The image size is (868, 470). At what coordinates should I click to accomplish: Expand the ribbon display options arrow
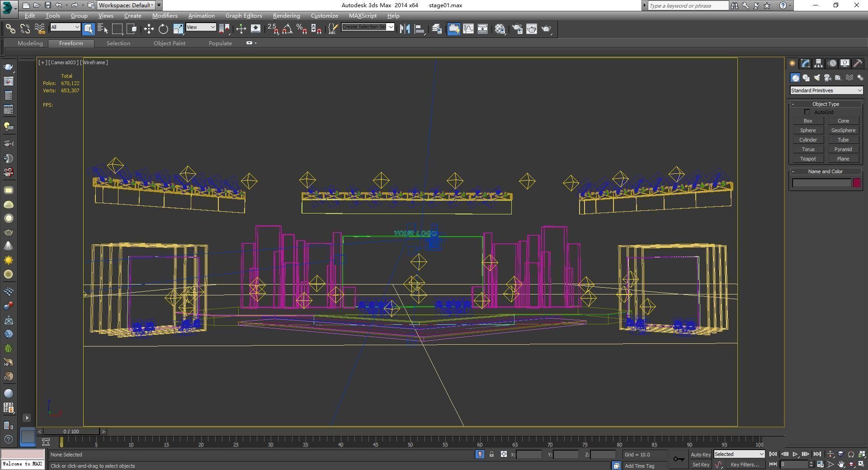click(x=256, y=43)
